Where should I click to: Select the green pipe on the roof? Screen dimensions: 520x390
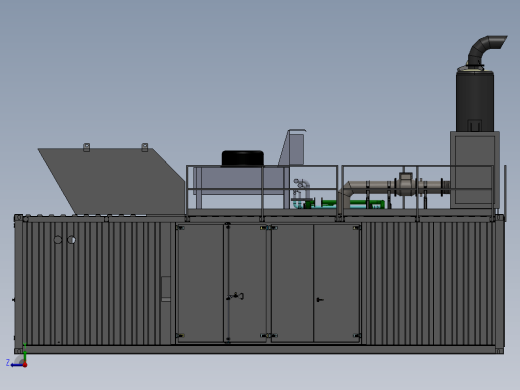353,203
